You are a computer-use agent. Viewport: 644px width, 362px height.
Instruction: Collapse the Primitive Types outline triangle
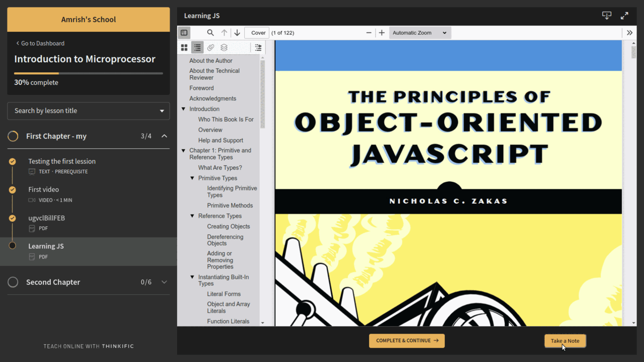tap(192, 178)
